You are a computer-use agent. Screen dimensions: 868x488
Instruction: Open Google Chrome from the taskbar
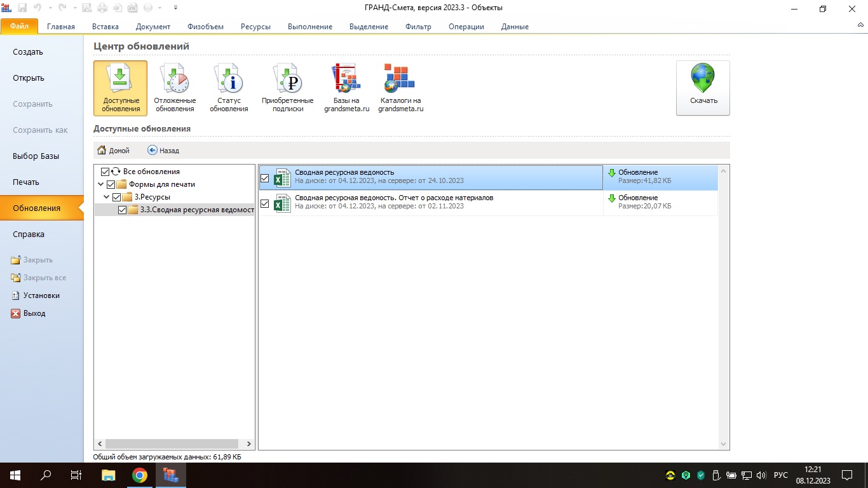click(140, 475)
